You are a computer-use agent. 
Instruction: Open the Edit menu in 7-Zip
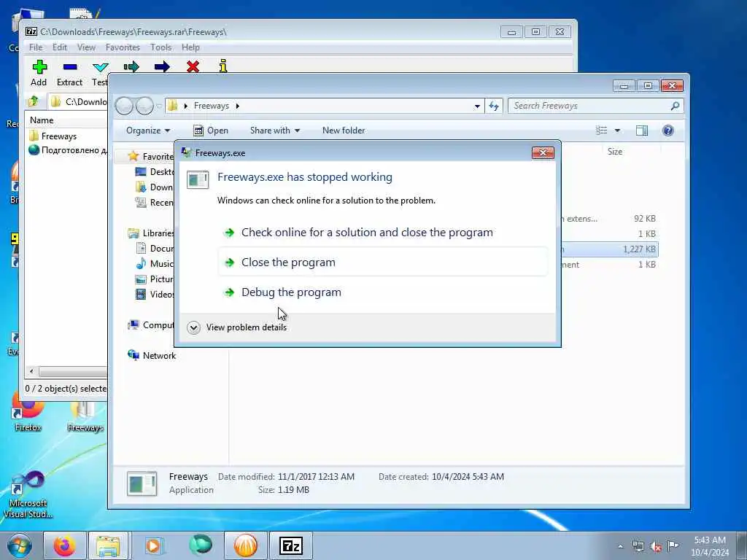(60, 47)
